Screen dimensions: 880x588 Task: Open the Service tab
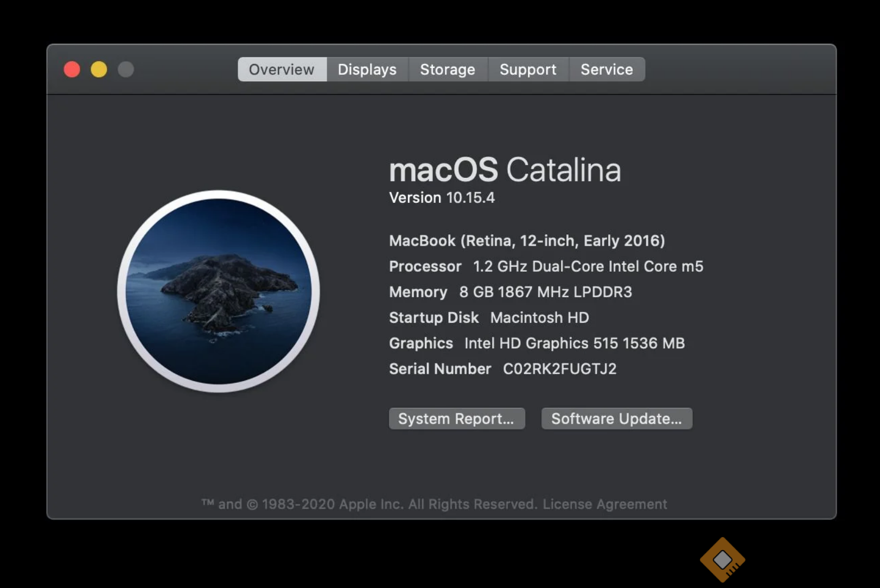[607, 69]
